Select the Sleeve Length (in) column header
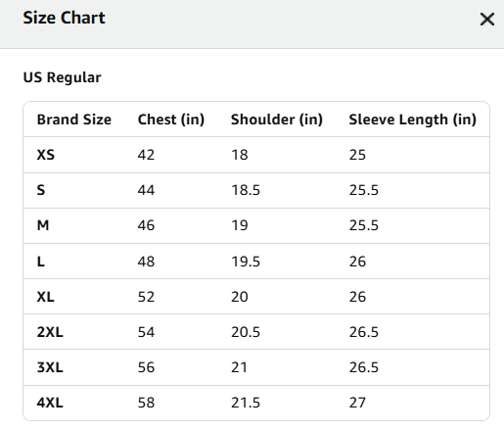Image resolution: width=504 pixels, height=431 pixels. [412, 120]
